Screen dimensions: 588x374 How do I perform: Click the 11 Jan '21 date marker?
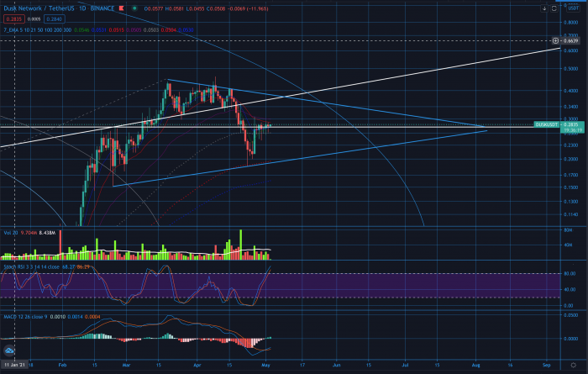pyautogui.click(x=13, y=366)
